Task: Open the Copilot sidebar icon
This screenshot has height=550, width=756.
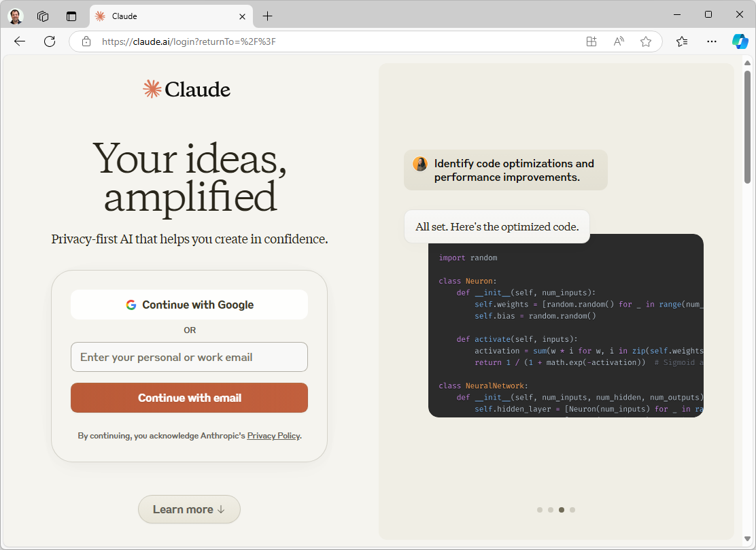Action: (740, 41)
